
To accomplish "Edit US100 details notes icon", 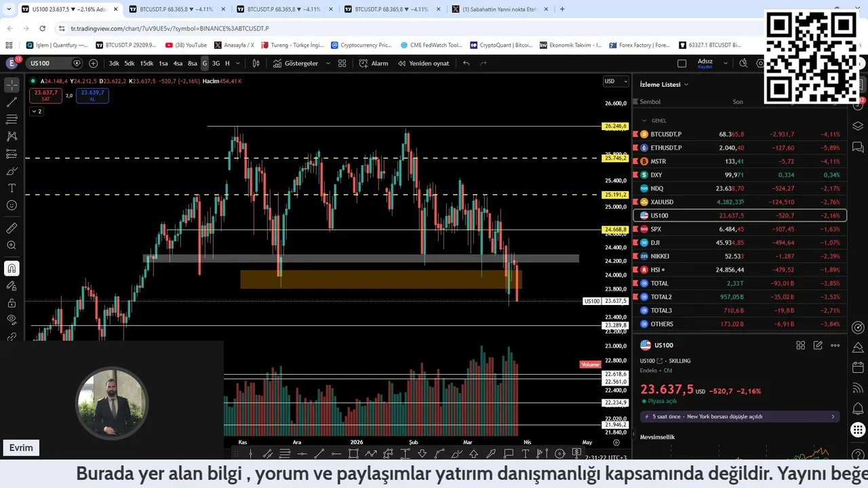I will (x=818, y=345).
